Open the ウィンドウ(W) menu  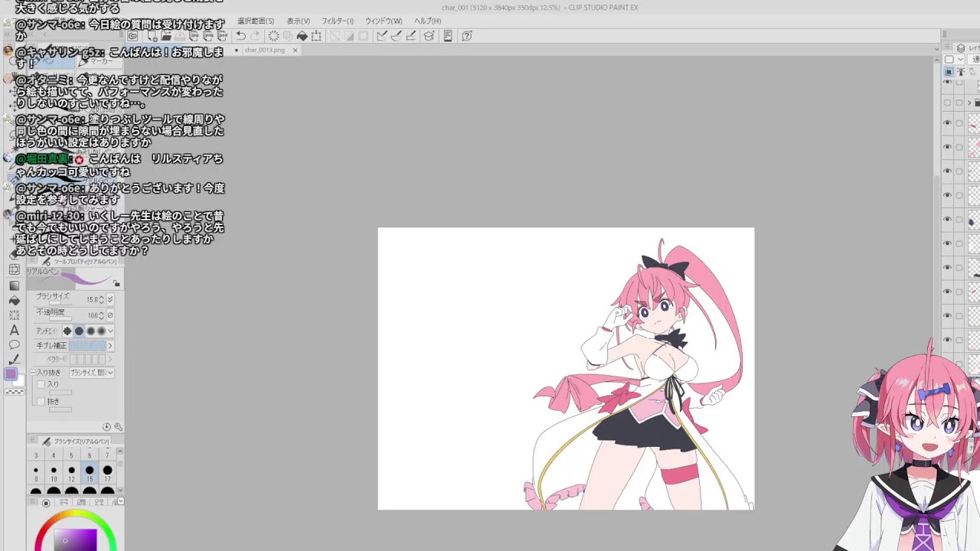point(384,21)
